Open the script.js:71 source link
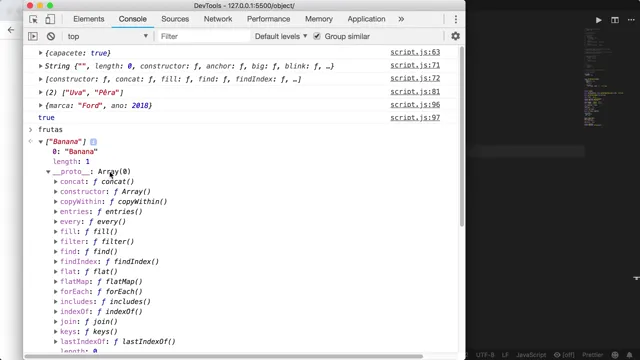The width and height of the screenshot is (640, 360). click(415, 65)
